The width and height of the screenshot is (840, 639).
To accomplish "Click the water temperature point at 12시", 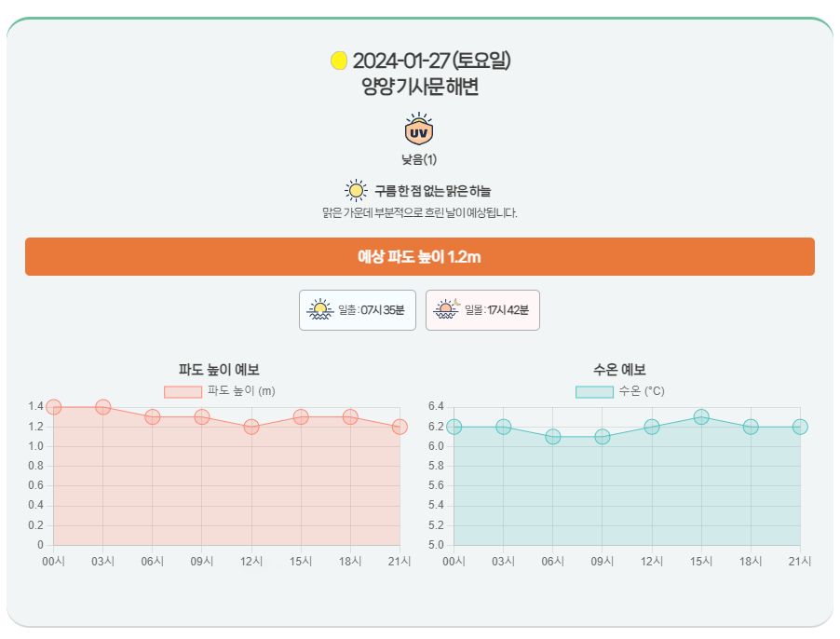I will point(652,427).
